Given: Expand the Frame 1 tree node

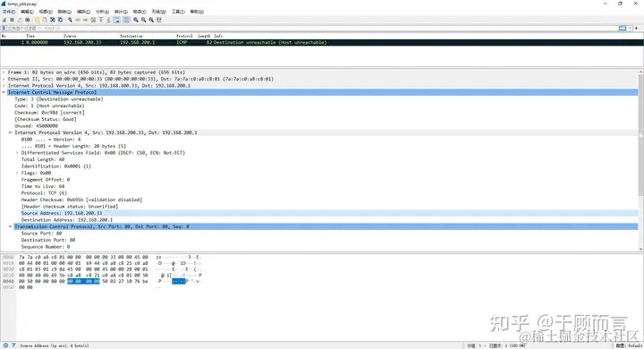Looking at the screenshot, I should pyautogui.click(x=4, y=72).
